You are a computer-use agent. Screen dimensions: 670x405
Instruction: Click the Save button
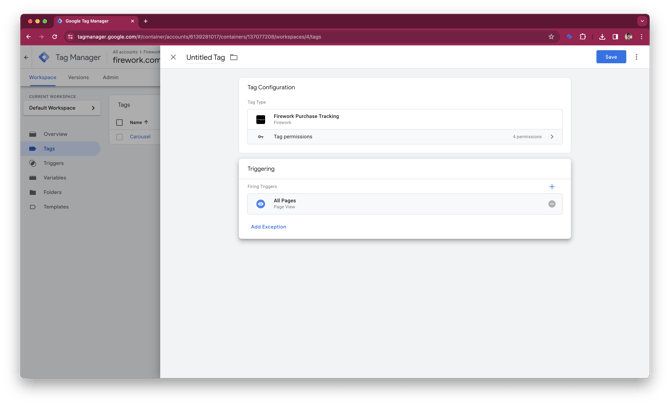coord(610,57)
